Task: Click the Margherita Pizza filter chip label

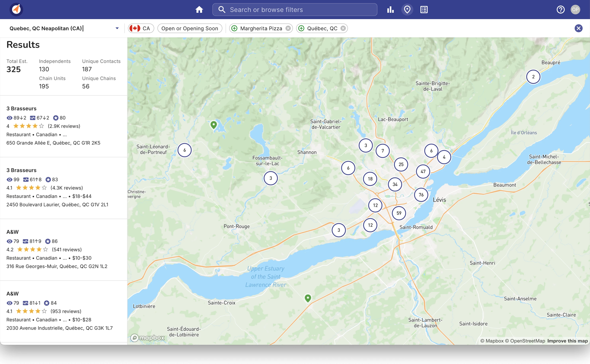Action: (x=261, y=28)
